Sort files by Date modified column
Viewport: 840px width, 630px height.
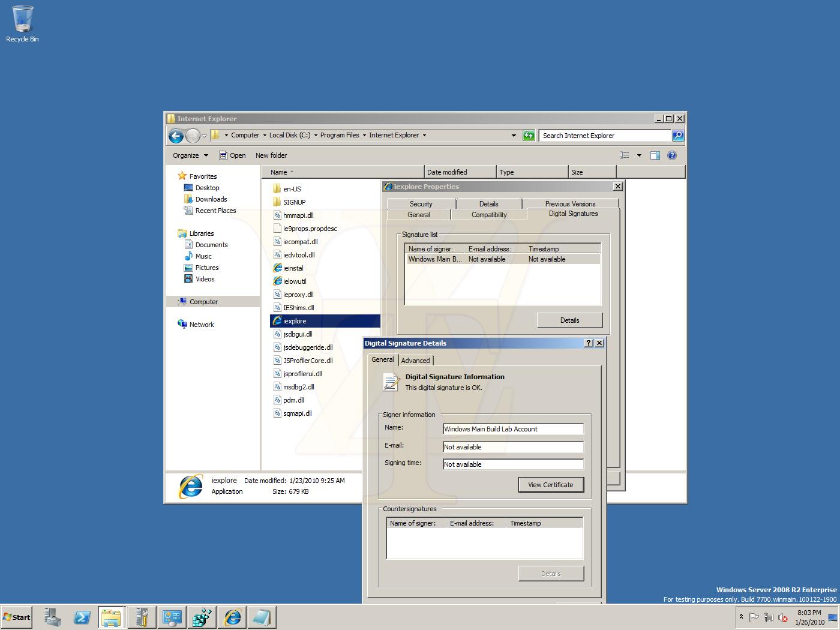(460, 172)
